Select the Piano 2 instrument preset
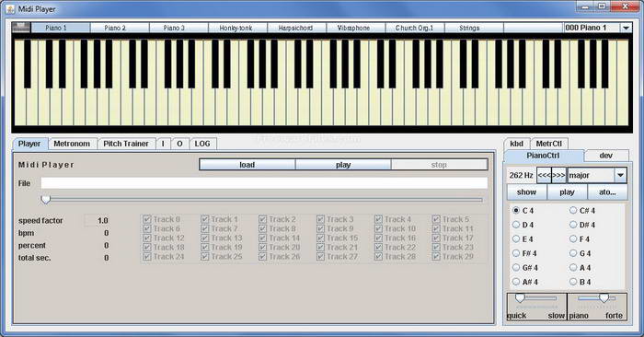This screenshot has height=337, width=644. 120,28
